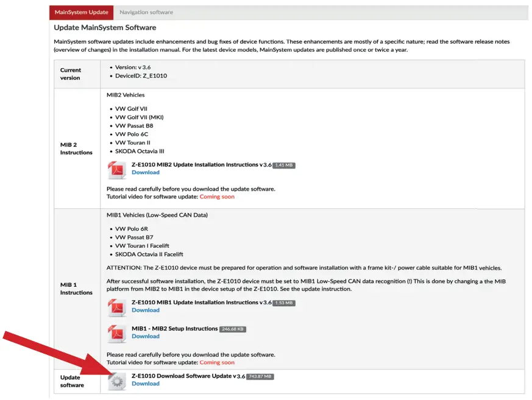Click SKODA Octavia II Facelift list item

[149, 254]
